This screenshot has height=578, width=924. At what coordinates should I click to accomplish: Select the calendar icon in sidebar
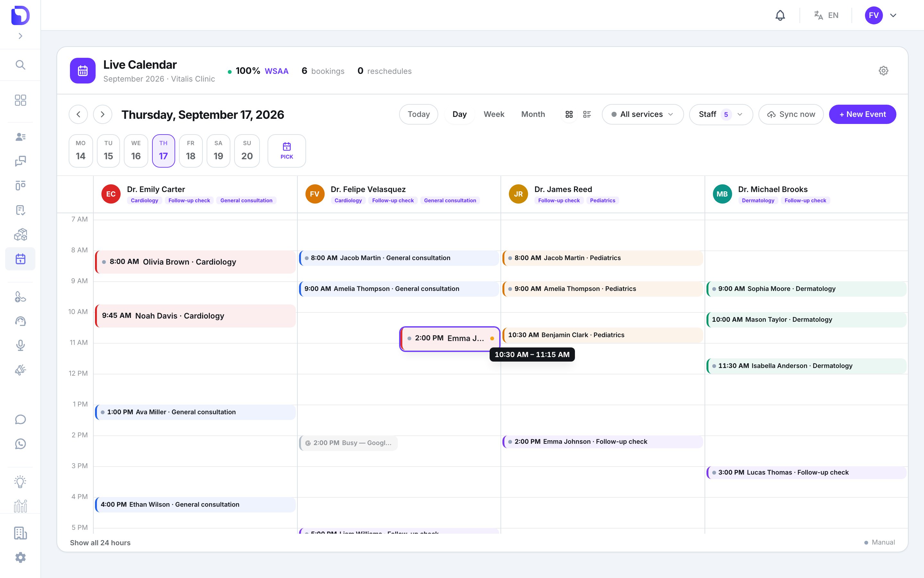click(20, 259)
